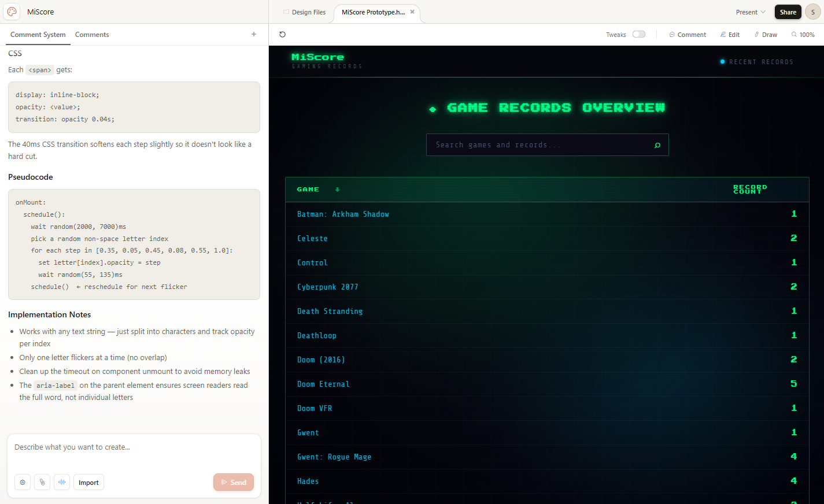Click the Pseudocode heading
The image size is (824, 504).
tap(31, 177)
